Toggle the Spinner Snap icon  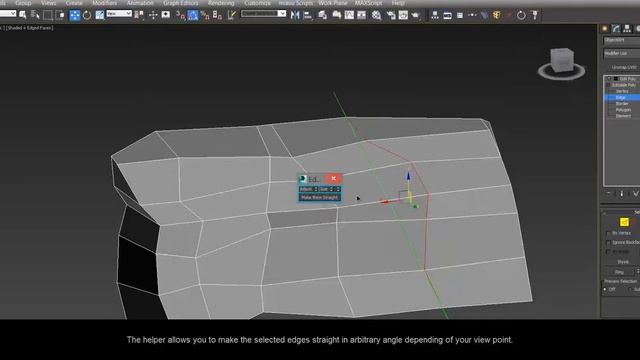(x=218, y=16)
